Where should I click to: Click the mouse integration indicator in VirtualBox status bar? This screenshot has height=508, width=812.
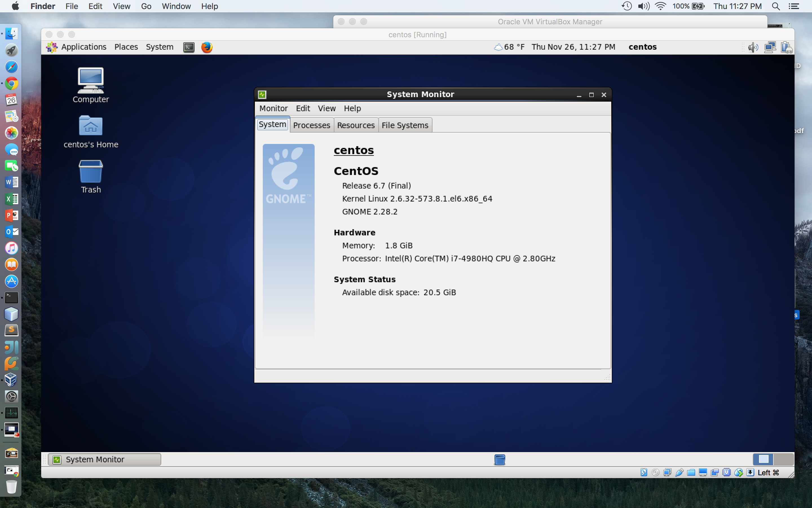click(x=738, y=472)
